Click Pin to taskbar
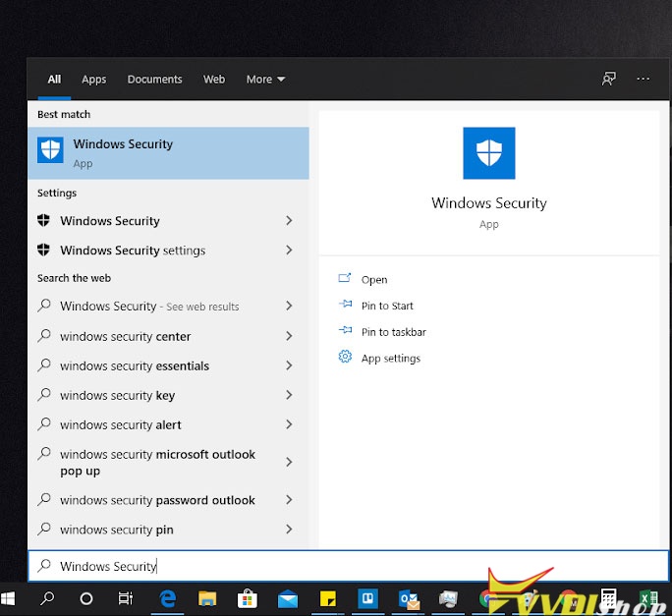Image resolution: width=672 pixels, height=616 pixels. click(x=393, y=332)
